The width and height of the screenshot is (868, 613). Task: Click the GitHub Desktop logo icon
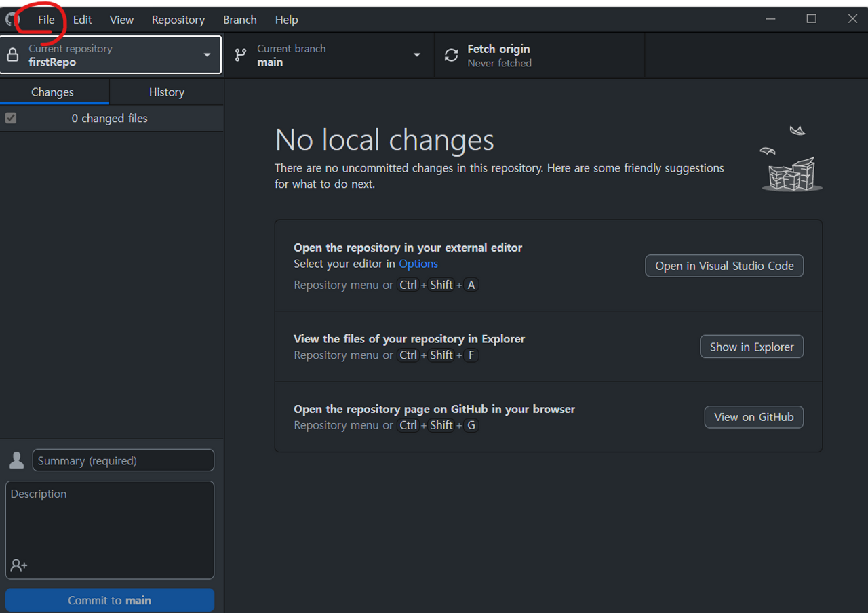pyautogui.click(x=12, y=19)
